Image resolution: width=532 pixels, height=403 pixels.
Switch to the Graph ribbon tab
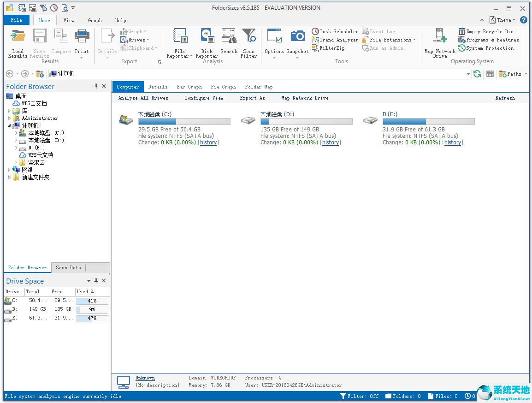95,20
